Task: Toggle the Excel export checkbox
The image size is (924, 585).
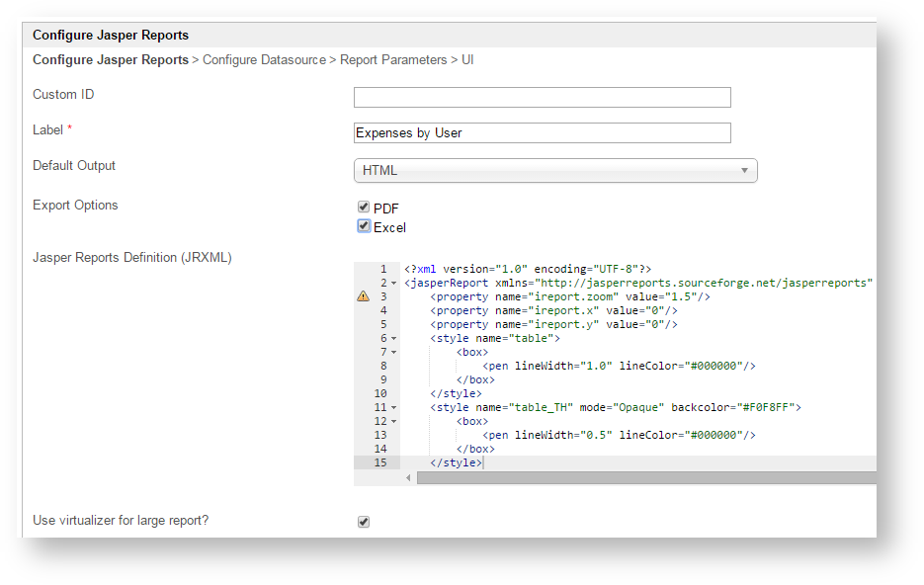Action: [x=364, y=226]
